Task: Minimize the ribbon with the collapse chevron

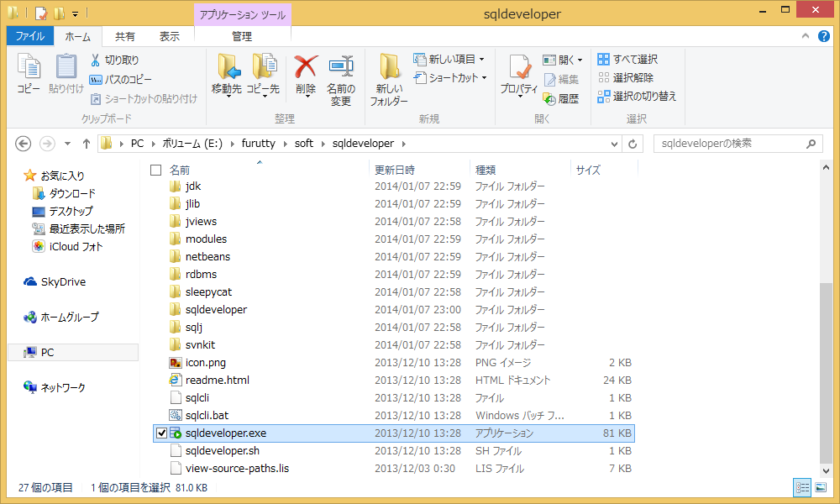Action: (x=806, y=36)
